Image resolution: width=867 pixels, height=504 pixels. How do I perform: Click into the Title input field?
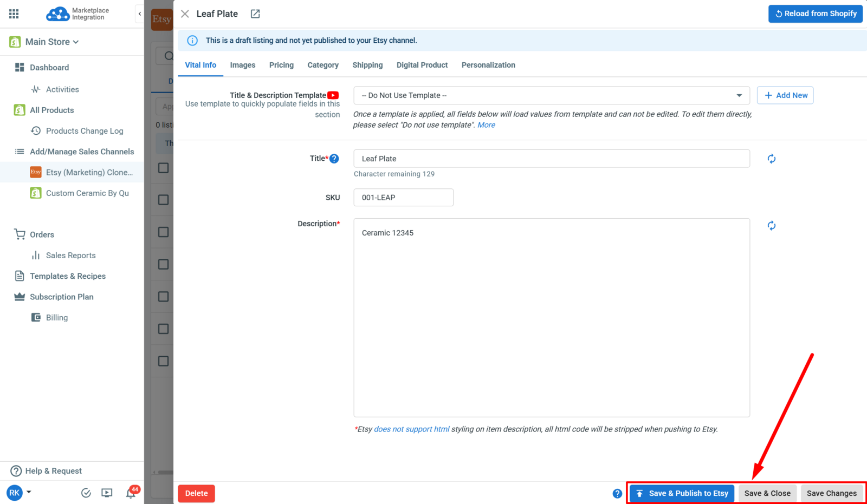point(552,159)
